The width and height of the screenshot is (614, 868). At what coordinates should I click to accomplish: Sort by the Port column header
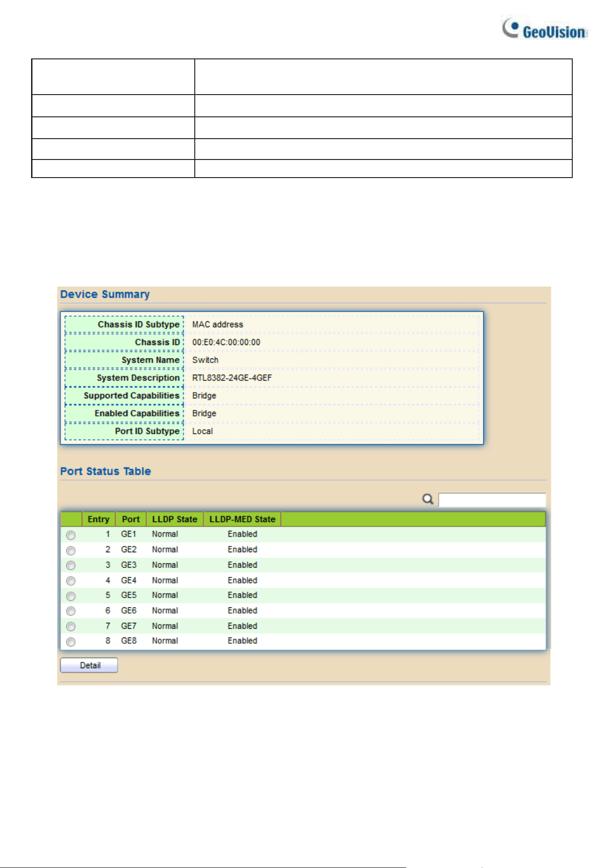pos(131,519)
